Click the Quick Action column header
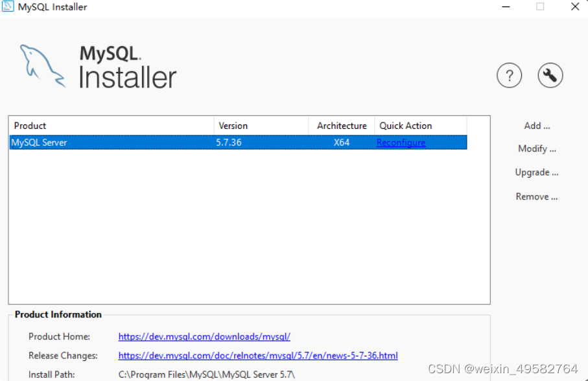This screenshot has height=381, width=588. pos(406,126)
